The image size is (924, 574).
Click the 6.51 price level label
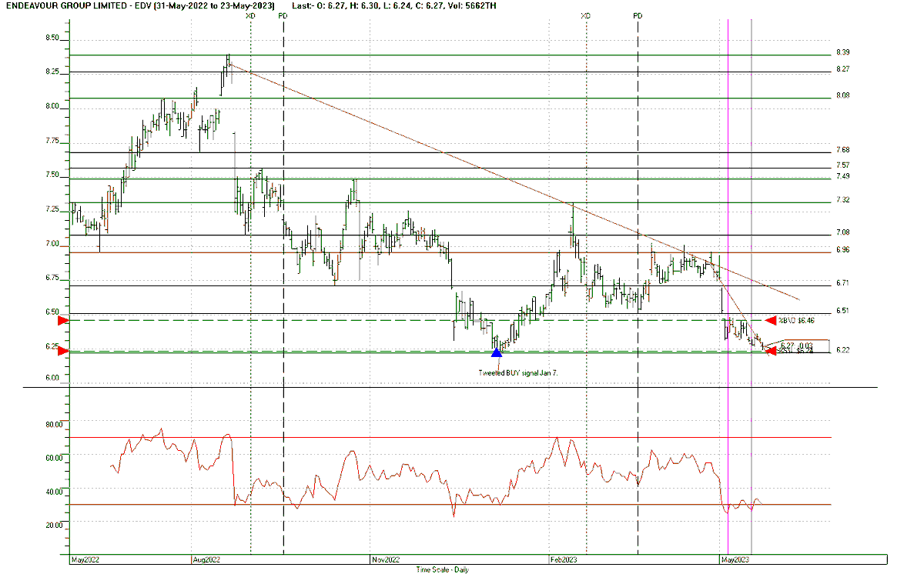point(842,311)
